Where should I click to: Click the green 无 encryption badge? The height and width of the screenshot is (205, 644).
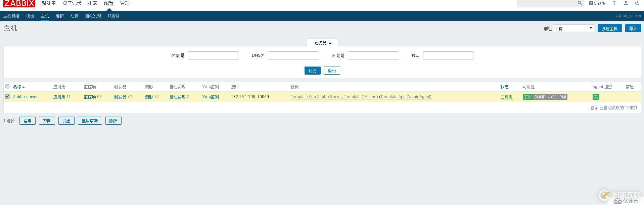(596, 97)
